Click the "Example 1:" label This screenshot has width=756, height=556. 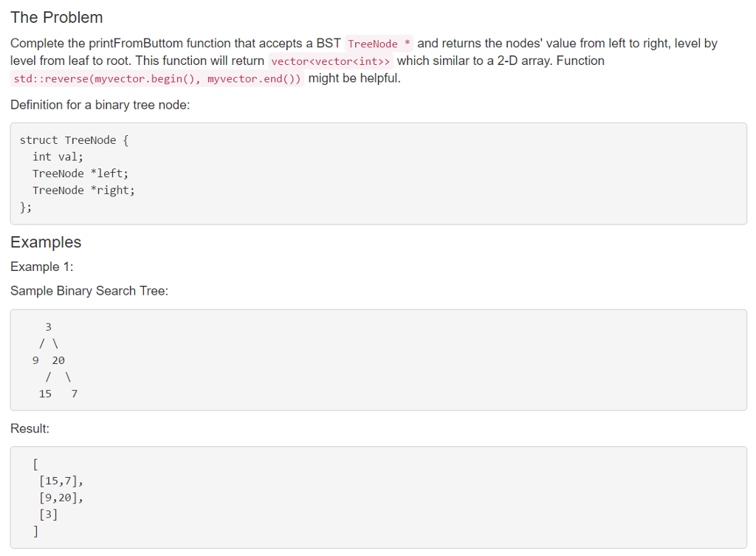click(x=42, y=267)
